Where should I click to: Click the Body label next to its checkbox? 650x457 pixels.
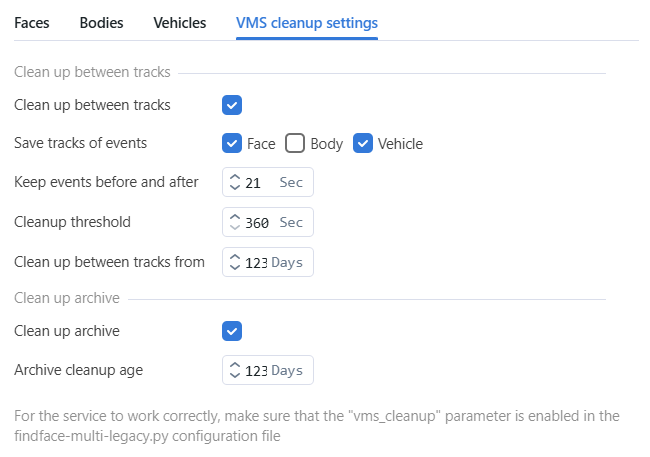pyautogui.click(x=326, y=143)
